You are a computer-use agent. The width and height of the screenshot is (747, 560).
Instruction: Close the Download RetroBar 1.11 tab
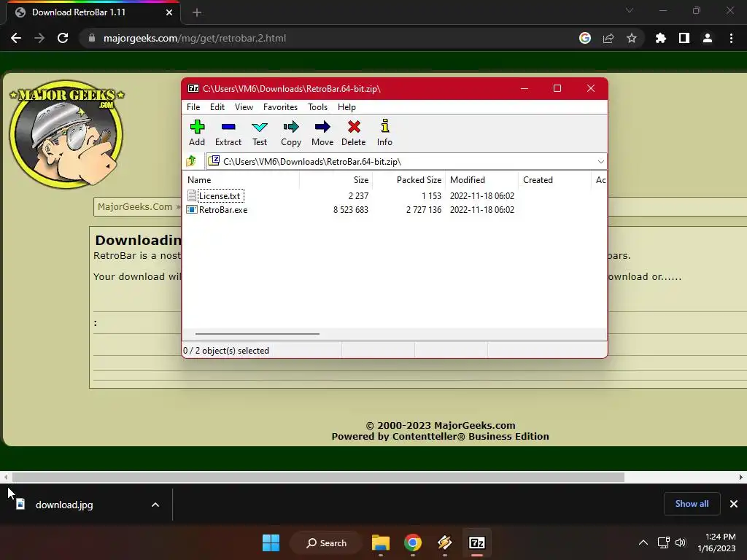(x=169, y=12)
